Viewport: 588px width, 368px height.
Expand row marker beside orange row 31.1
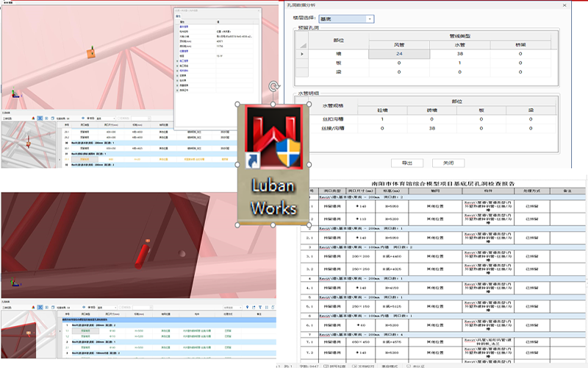pos(60,159)
